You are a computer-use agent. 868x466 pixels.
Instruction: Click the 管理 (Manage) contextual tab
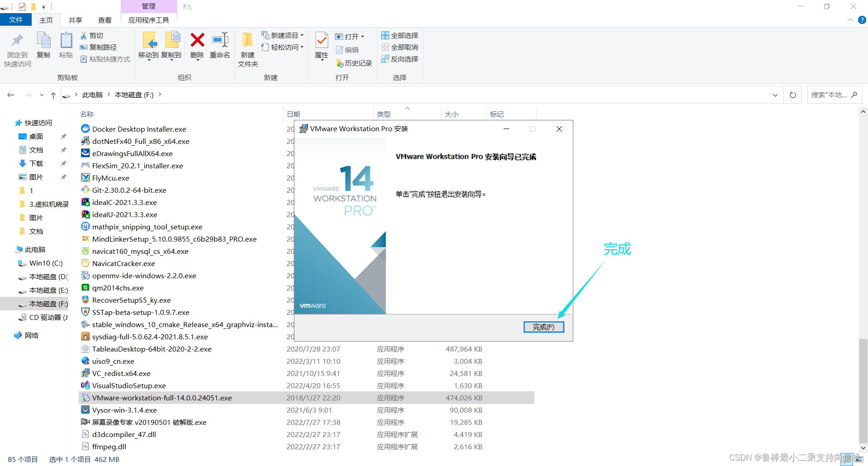149,6
